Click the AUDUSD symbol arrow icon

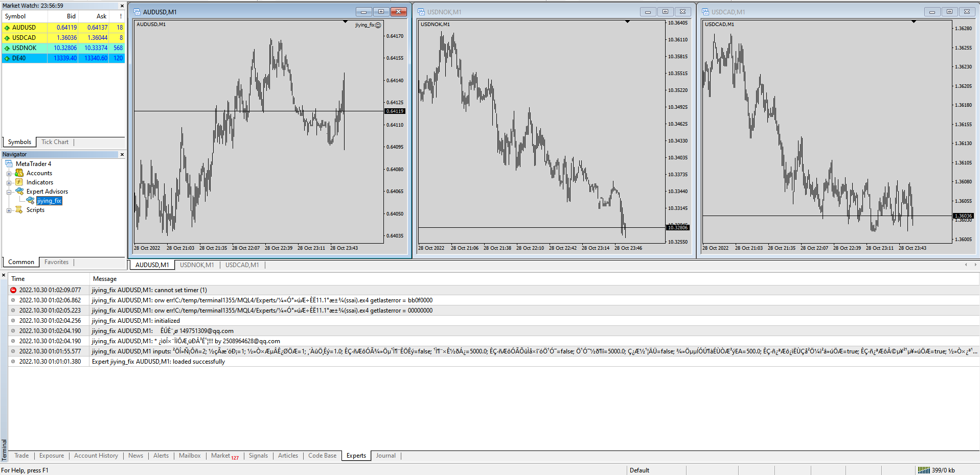pos(7,28)
